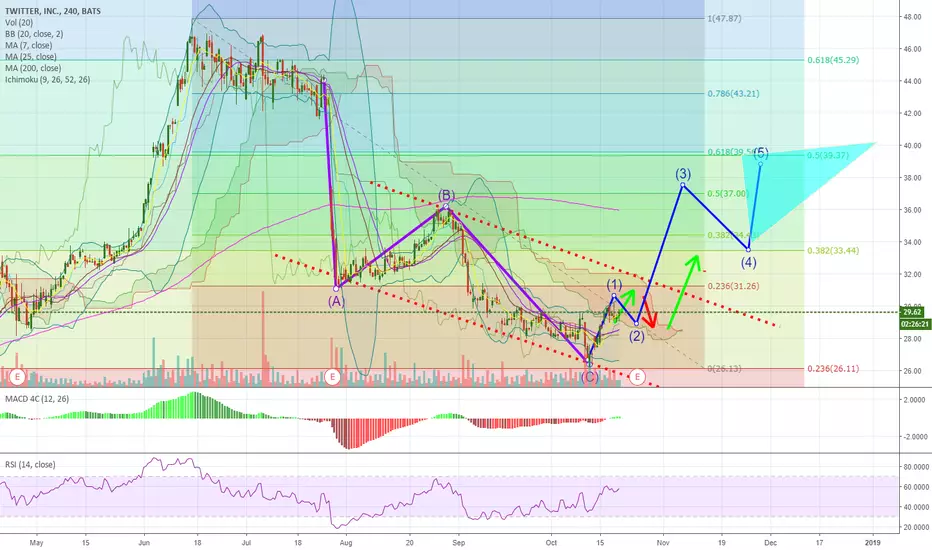Click the 20.0000 RSI axis value
The image size is (932, 550).
tap(915, 527)
